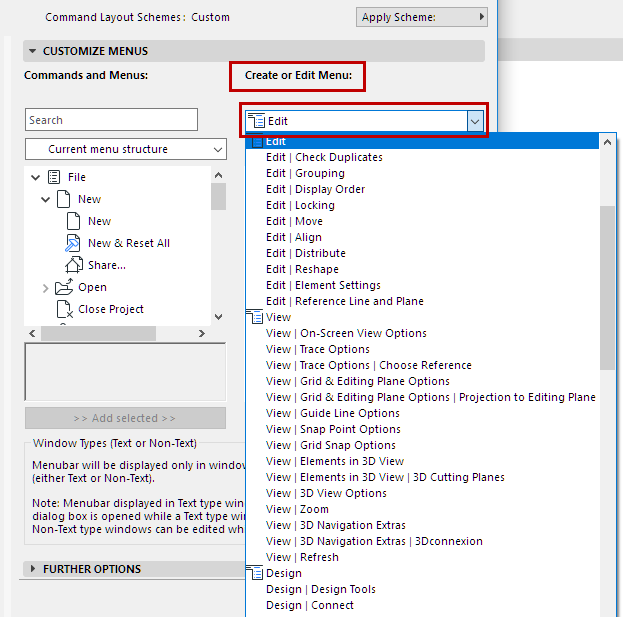The image size is (623, 617).
Task: Click the Add selected button
Action: tap(125, 418)
